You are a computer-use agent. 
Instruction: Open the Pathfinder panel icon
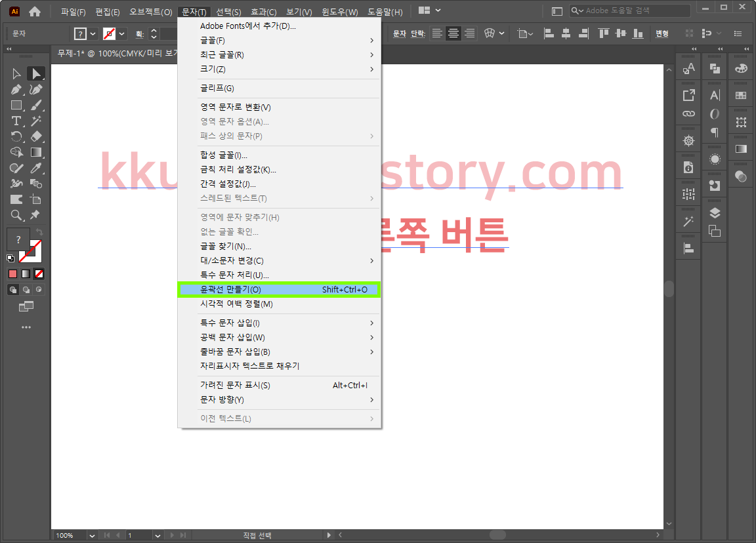point(715,69)
